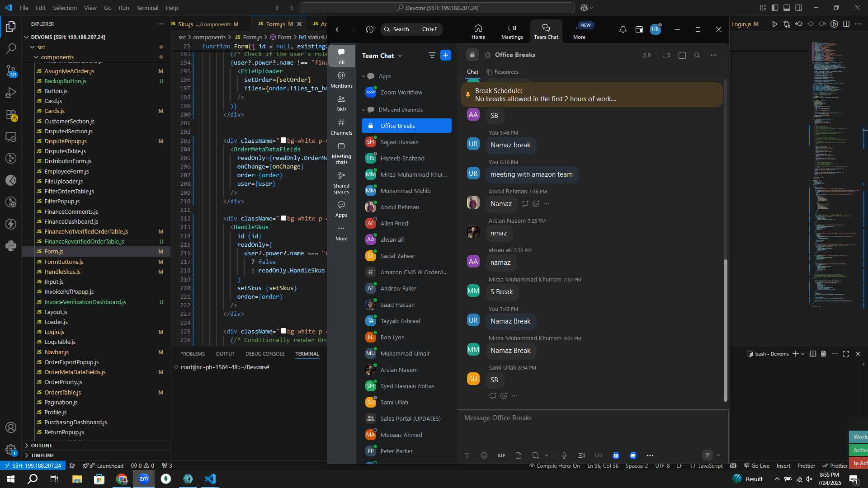Click the Message Office Breaks input field
The image size is (868, 488).
point(592,418)
